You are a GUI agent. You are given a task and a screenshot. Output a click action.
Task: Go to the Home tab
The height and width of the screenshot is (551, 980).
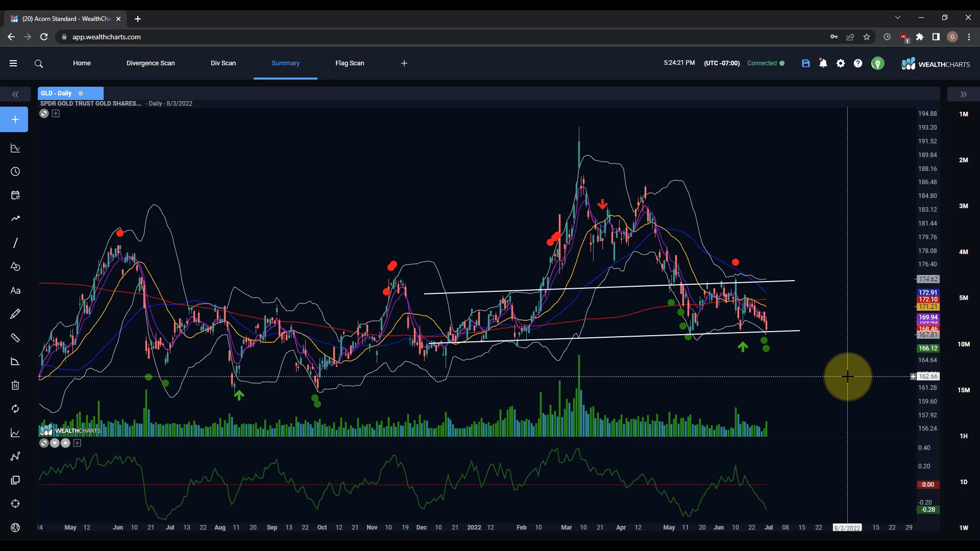[x=82, y=63]
